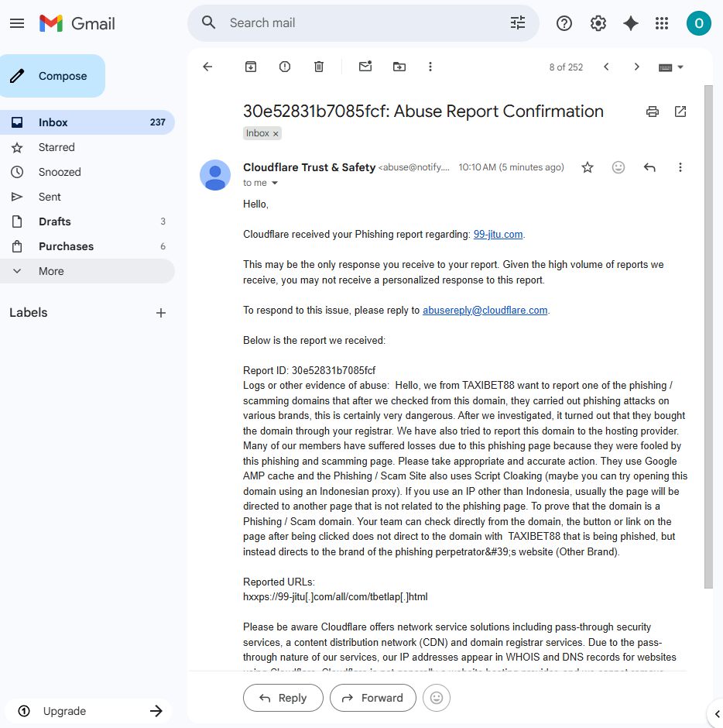Open the 99-jitu.com link

point(498,235)
